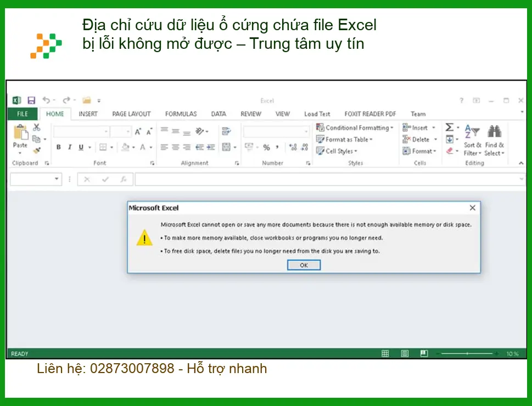This screenshot has height=406, width=532.
Task: Click Decrease Font Size icon
Action: (x=149, y=132)
